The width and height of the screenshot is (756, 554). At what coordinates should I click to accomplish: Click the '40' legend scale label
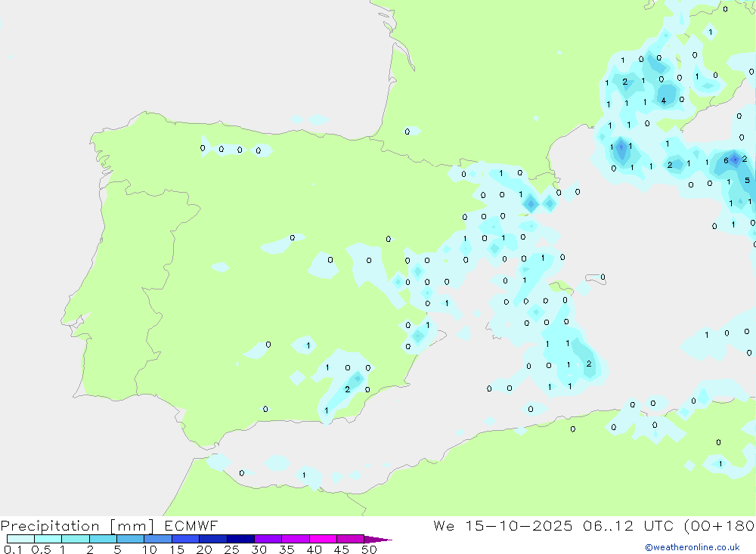314,549
